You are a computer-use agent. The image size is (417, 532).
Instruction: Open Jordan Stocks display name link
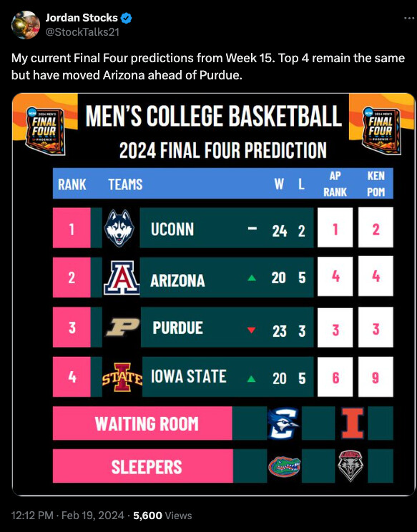click(82, 18)
